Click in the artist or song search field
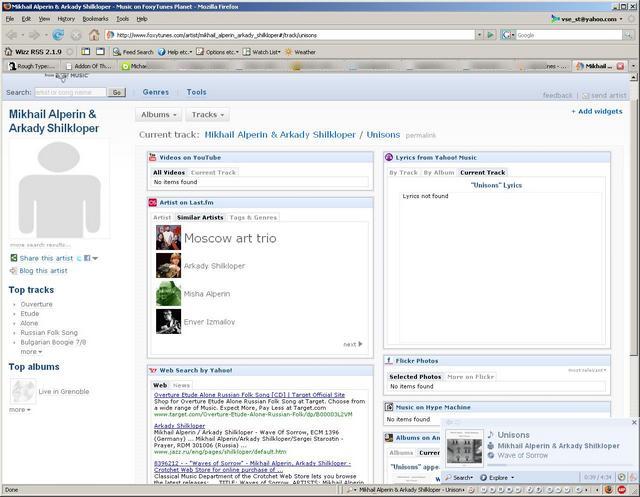 70,93
